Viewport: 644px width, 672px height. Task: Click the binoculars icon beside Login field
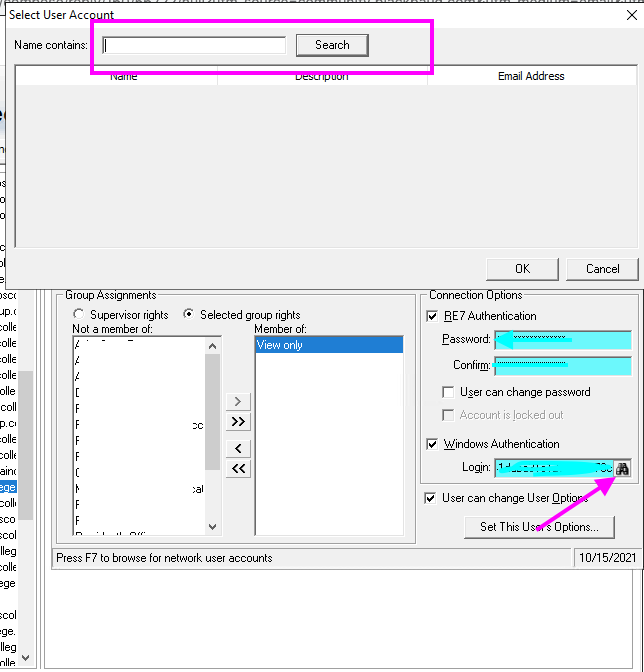(622, 468)
